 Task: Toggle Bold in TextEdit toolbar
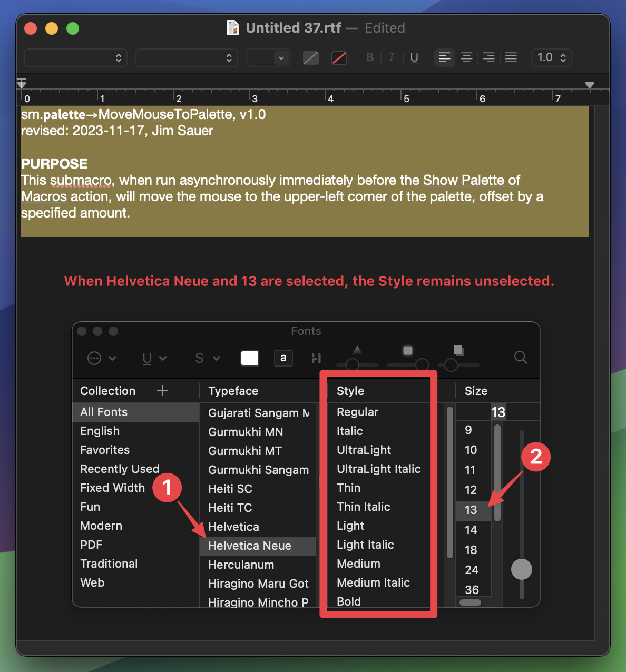pyautogui.click(x=370, y=57)
